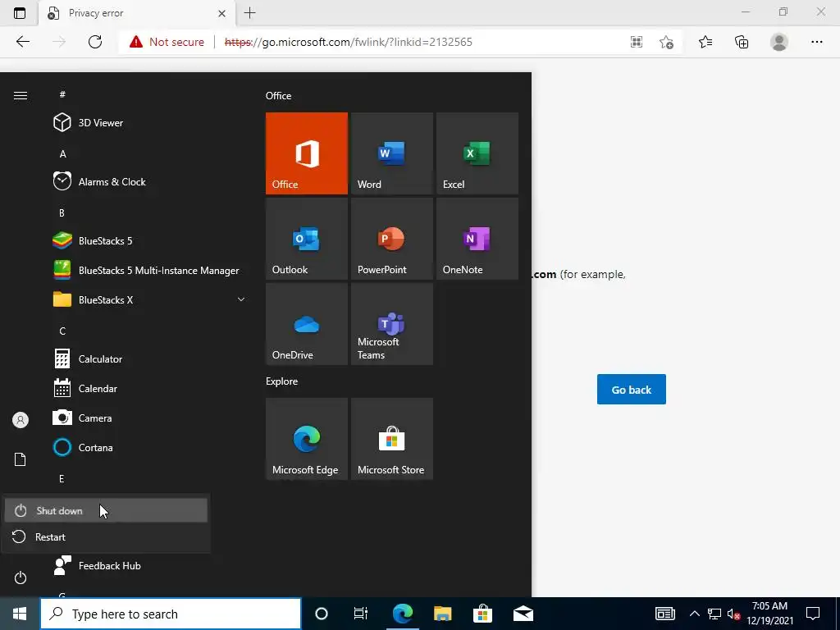Click the network tray icon
Screen dimensions: 840x630
point(714,614)
